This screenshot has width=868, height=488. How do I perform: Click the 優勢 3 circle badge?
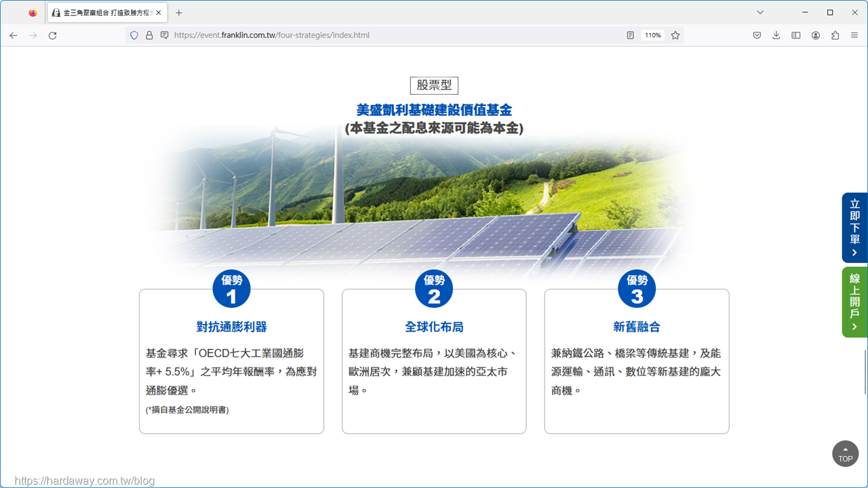637,289
